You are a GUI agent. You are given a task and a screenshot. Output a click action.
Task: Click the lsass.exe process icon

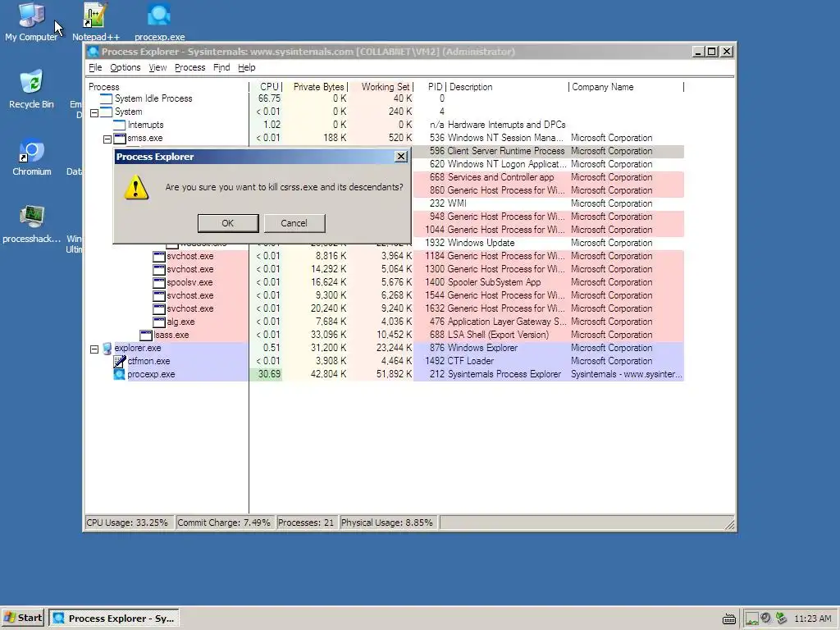pos(146,335)
